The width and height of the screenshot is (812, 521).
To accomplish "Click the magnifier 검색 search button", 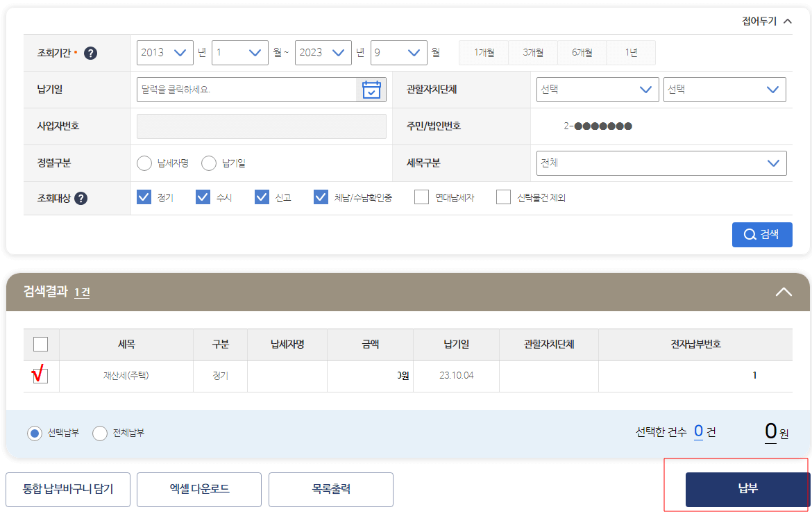I will pyautogui.click(x=761, y=234).
